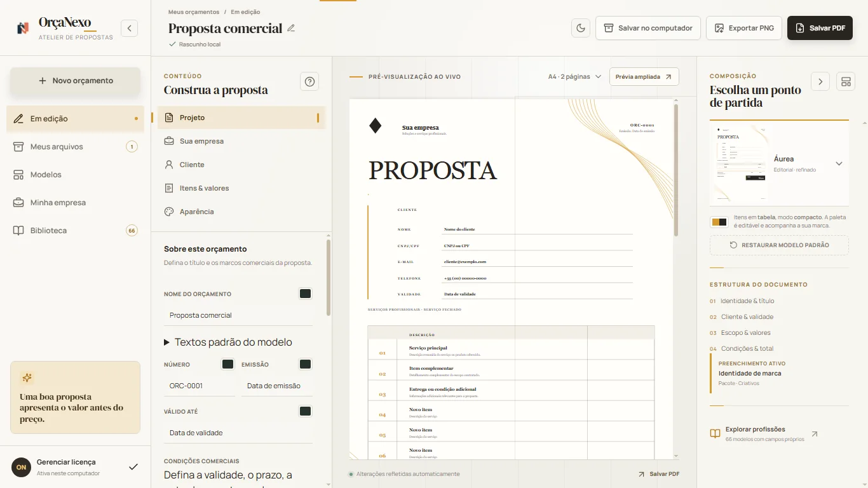
Task: Toggle the swatch beside Válido até field
Action: coord(305,411)
